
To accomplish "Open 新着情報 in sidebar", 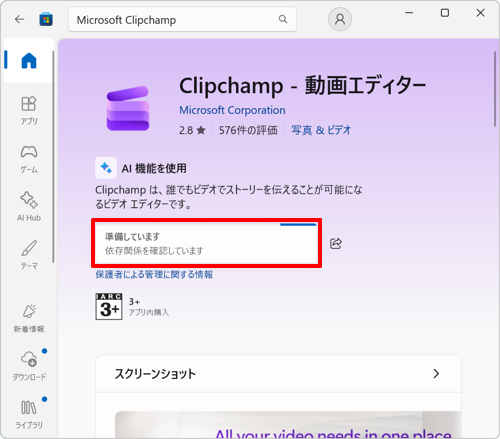I will pos(29,318).
